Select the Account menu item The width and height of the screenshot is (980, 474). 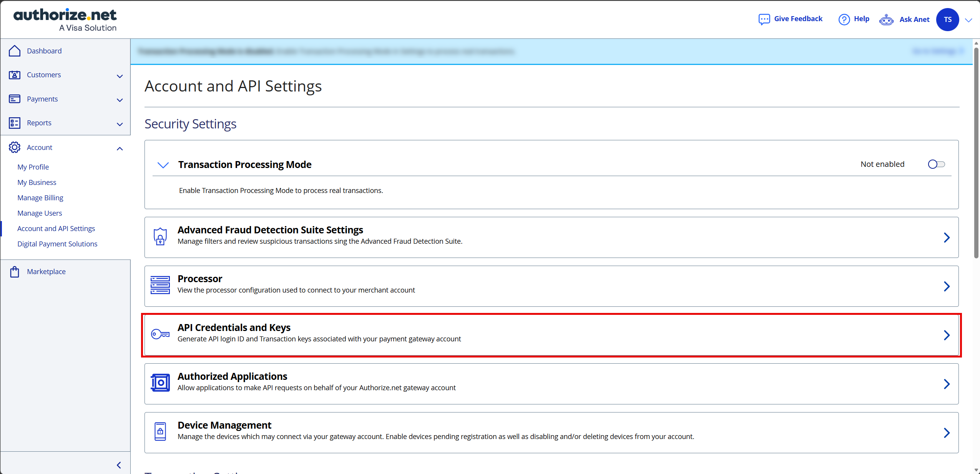tap(40, 147)
